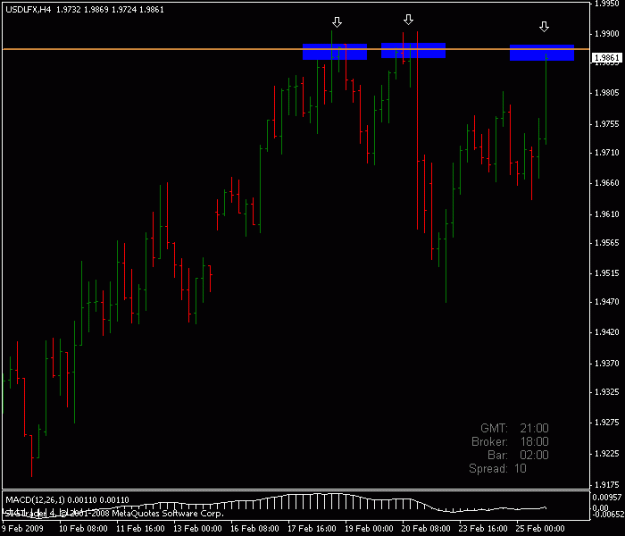Click the 11 Feb 16:00 date label
Viewport: 625px width, 536px height.
pyautogui.click(x=140, y=529)
